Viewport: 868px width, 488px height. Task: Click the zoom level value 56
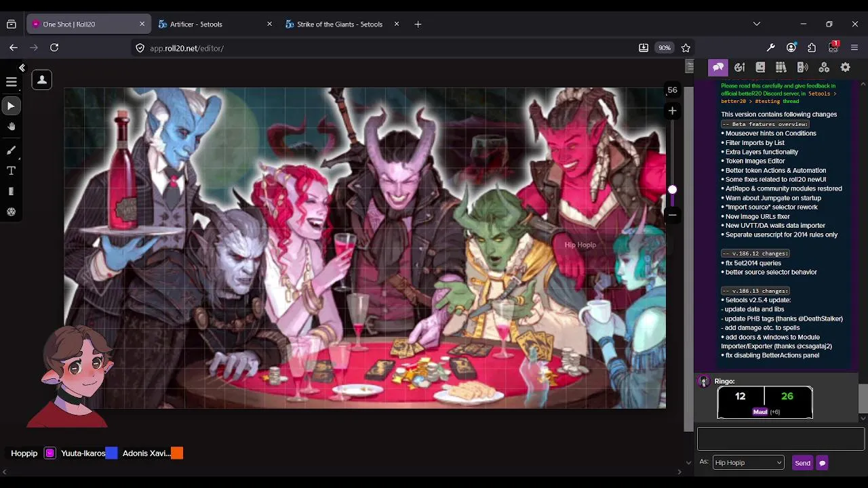672,89
